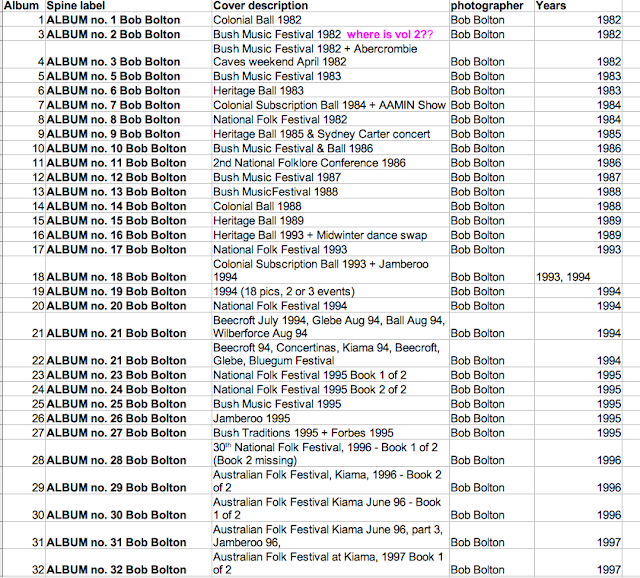Screen dimensions: 640x578
Task: Select cell 'ALBUM no. 2 Bob Bolton'
Action: click(x=128, y=34)
